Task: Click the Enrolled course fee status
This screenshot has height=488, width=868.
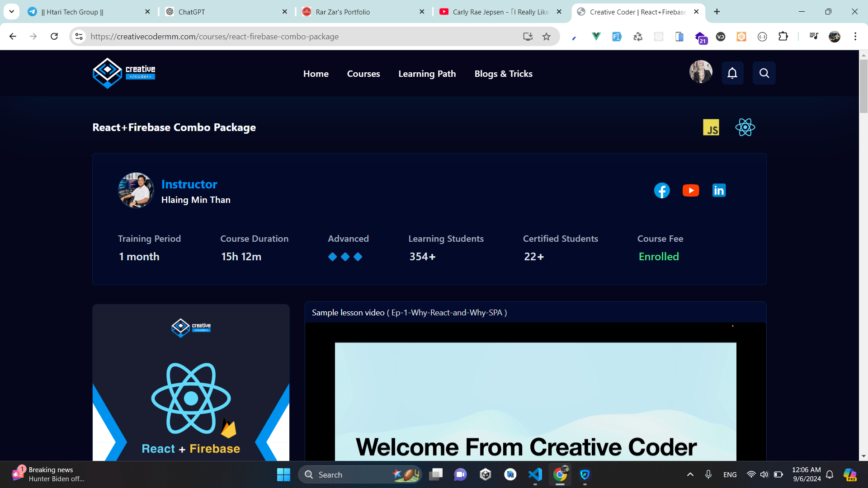Action: [x=659, y=257]
